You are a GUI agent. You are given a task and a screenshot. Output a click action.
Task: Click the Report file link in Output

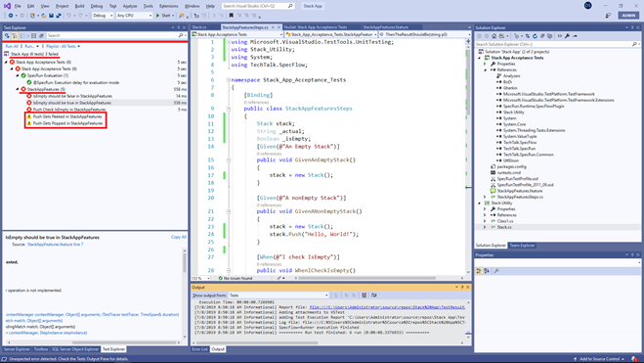pos(387,307)
